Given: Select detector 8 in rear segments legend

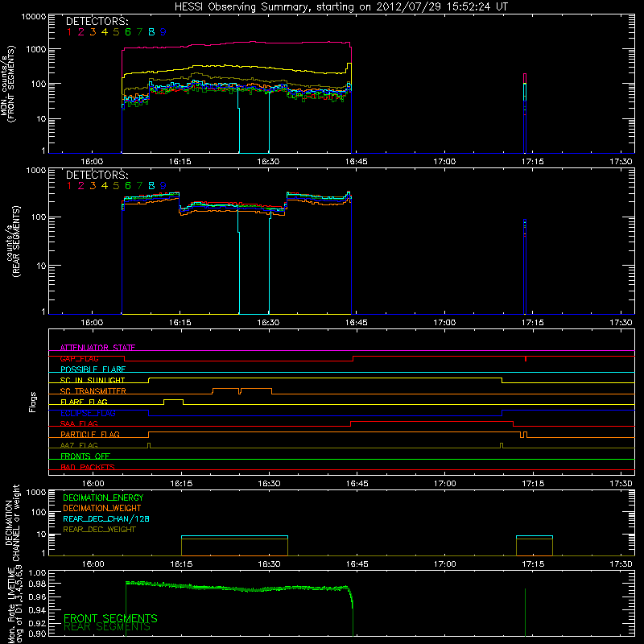Looking at the screenshot, I should pyautogui.click(x=151, y=186).
